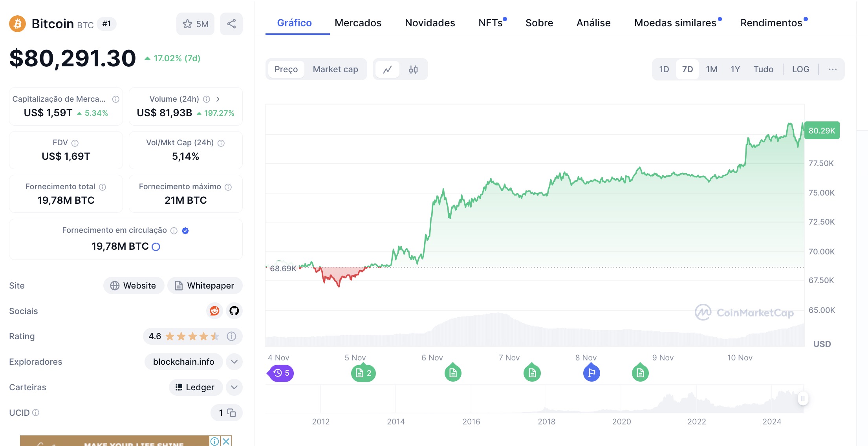The width and height of the screenshot is (868, 446).
Task: Select Preço chart mode
Action: 286,69
